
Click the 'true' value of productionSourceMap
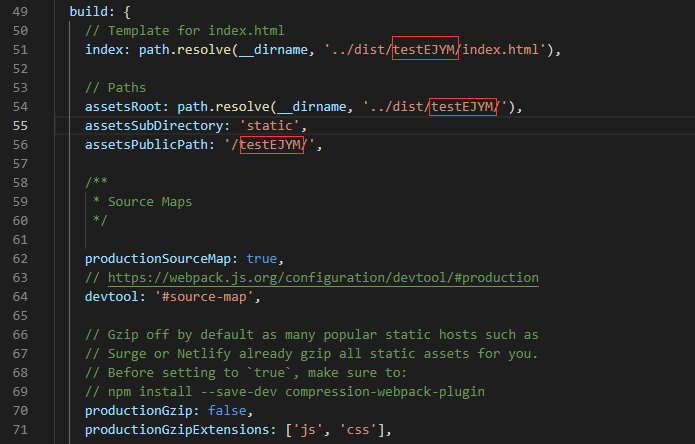tap(262, 259)
